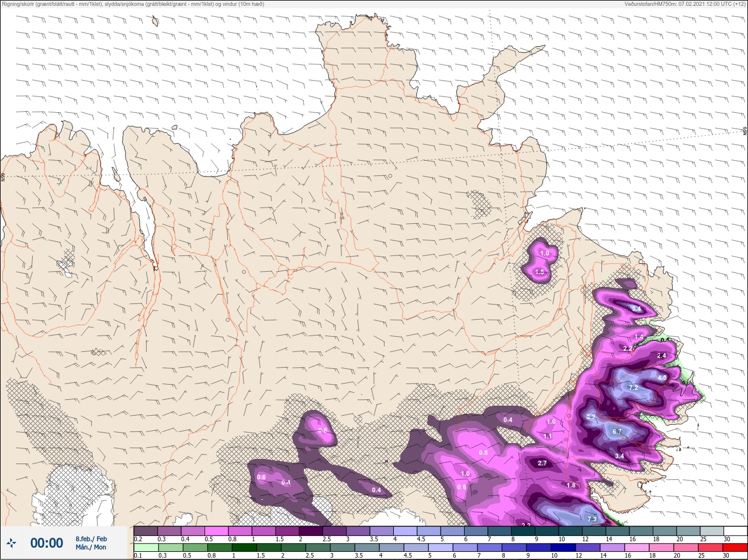Click the Veðurstofan/HM750m model run timestamp
This screenshot has height=560, width=748.
[x=685, y=4]
